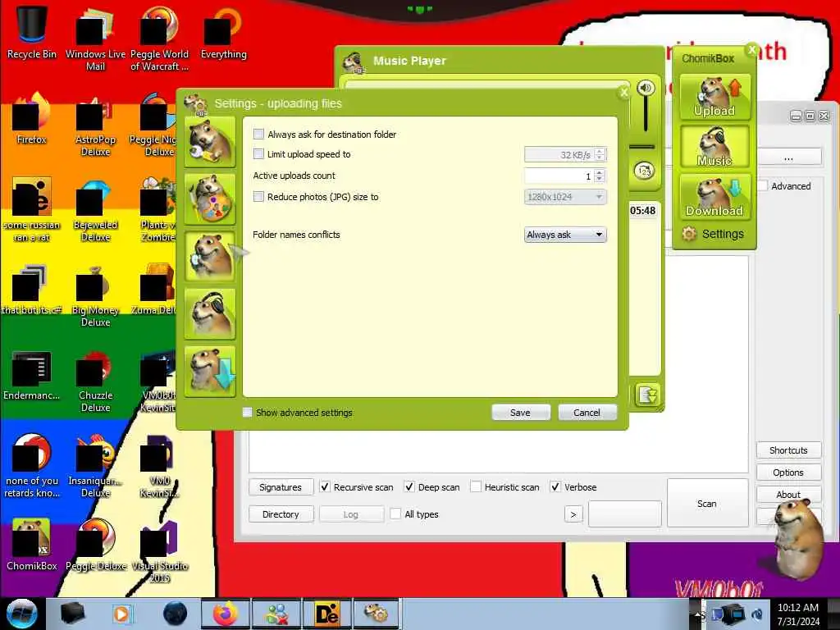Viewport: 840px width, 630px height.
Task: Open Windows Live Mail desktop icon
Action: click(95, 39)
